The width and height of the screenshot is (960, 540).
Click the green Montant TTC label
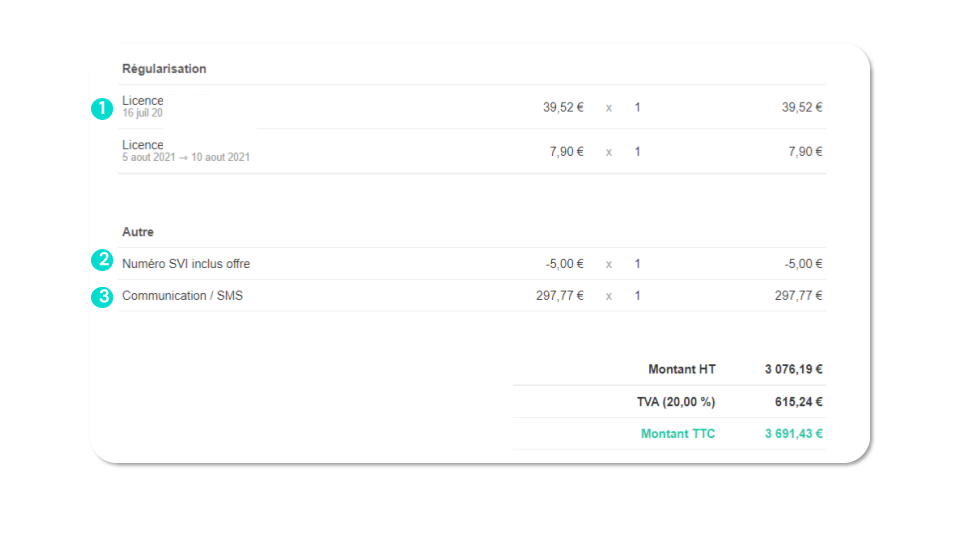678,434
